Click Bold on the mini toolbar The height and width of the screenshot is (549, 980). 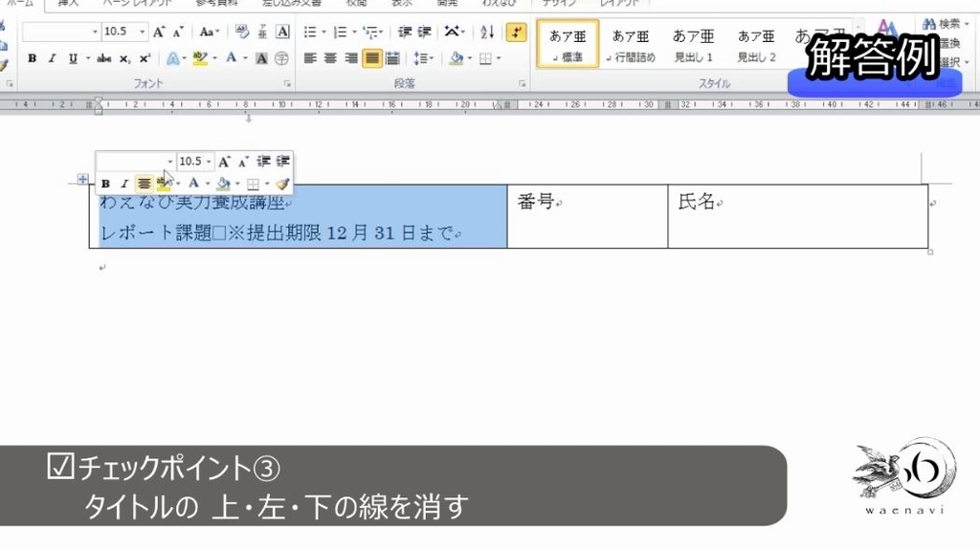click(x=105, y=184)
